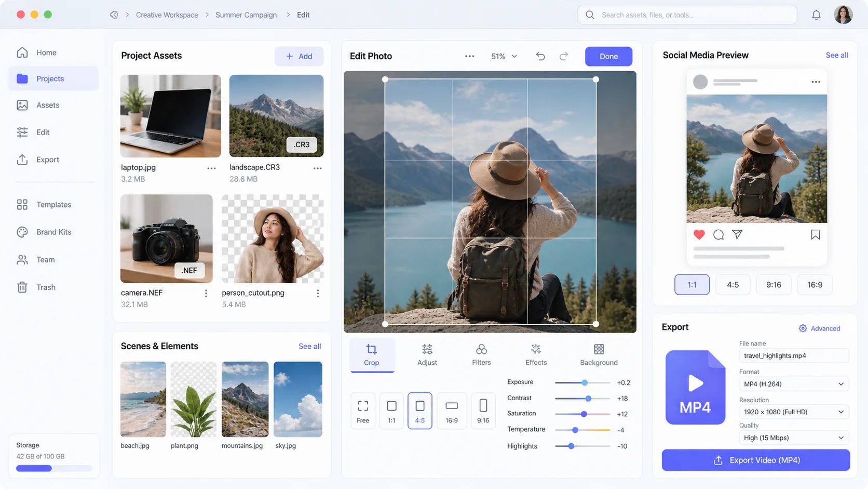Select 16:9 crop ratio
Image resolution: width=868 pixels, height=489 pixels.
(x=452, y=411)
